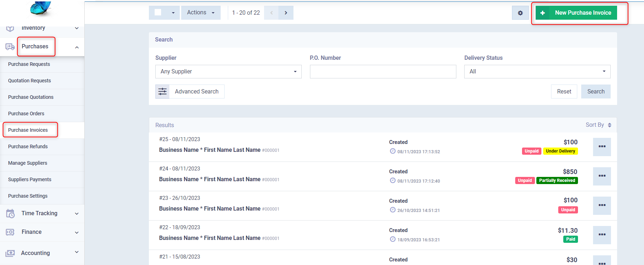Image resolution: width=644 pixels, height=265 pixels.
Task: Open three-dot menu for invoice #25
Action: click(602, 146)
